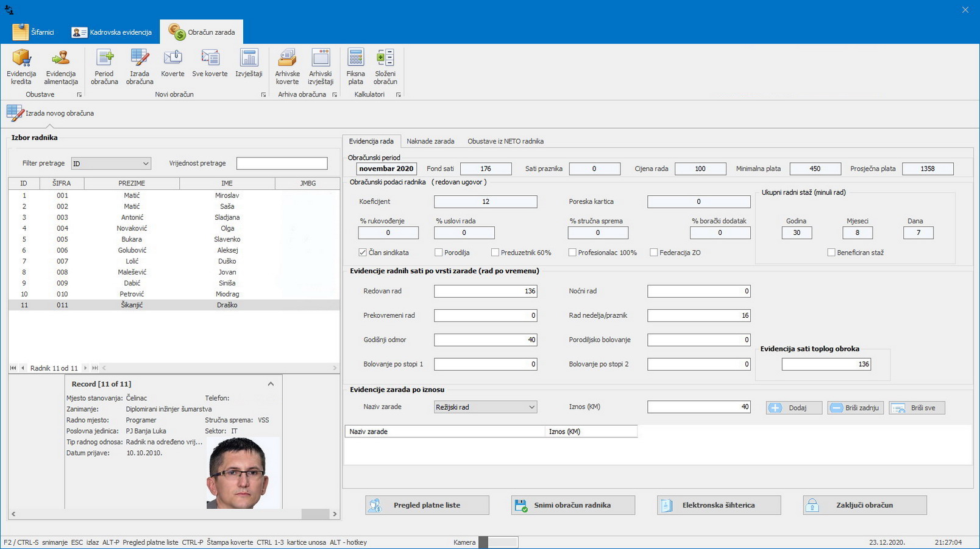
Task: Click Kamera progress bar in status bar
Action: (x=498, y=542)
